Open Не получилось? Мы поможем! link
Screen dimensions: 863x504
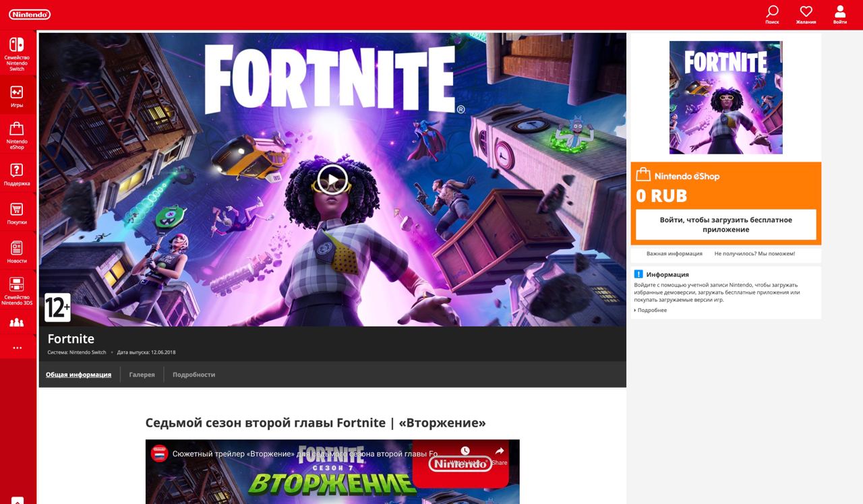754,253
